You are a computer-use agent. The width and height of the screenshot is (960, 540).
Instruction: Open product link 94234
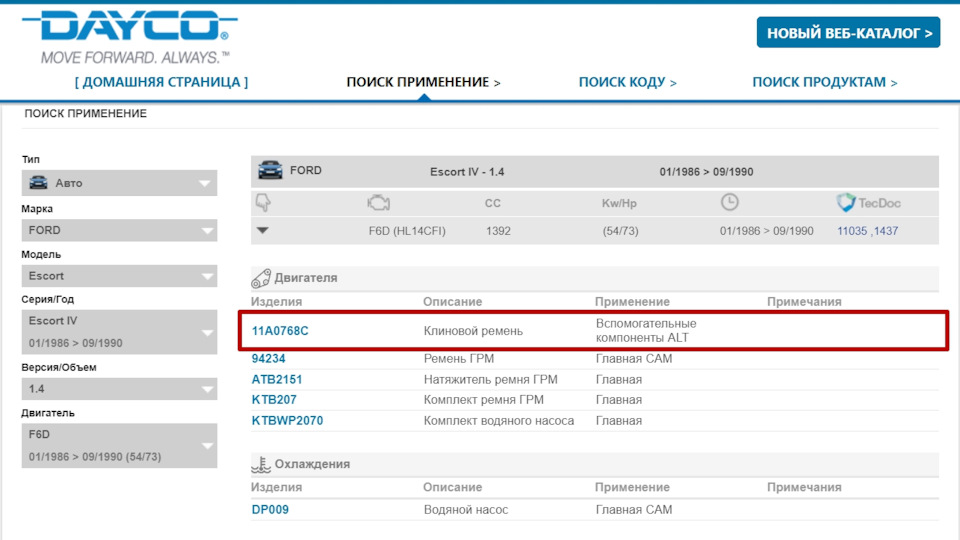(268, 359)
